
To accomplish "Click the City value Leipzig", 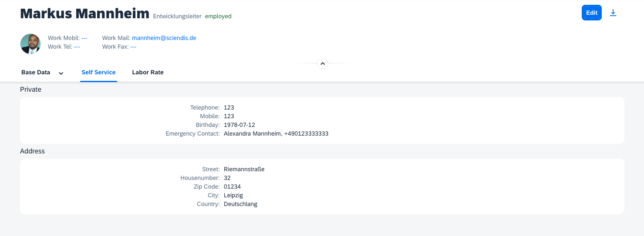I will tap(233, 195).
